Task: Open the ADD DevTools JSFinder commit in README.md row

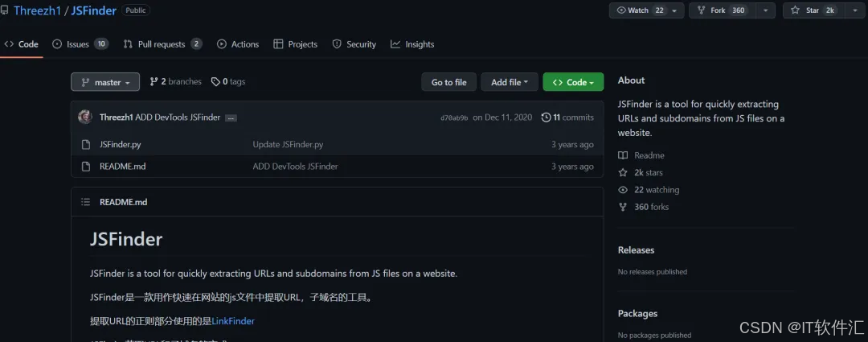Action: pyautogui.click(x=295, y=167)
